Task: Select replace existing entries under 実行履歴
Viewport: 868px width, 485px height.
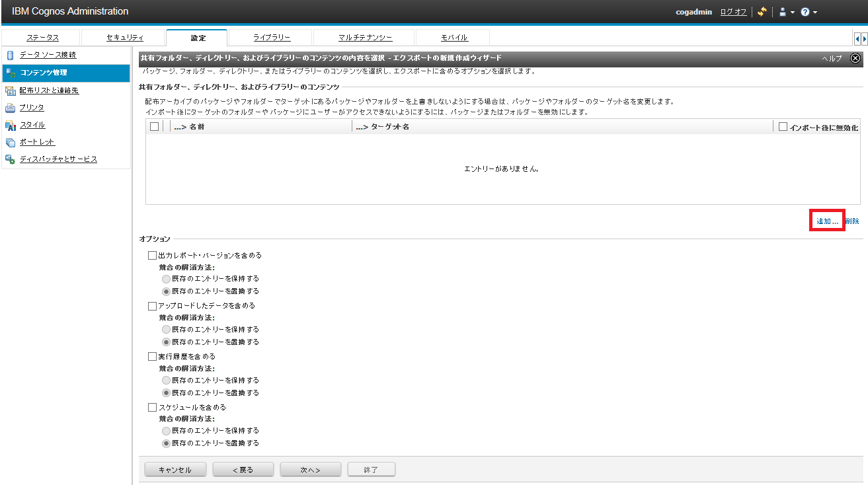Action: pos(166,392)
